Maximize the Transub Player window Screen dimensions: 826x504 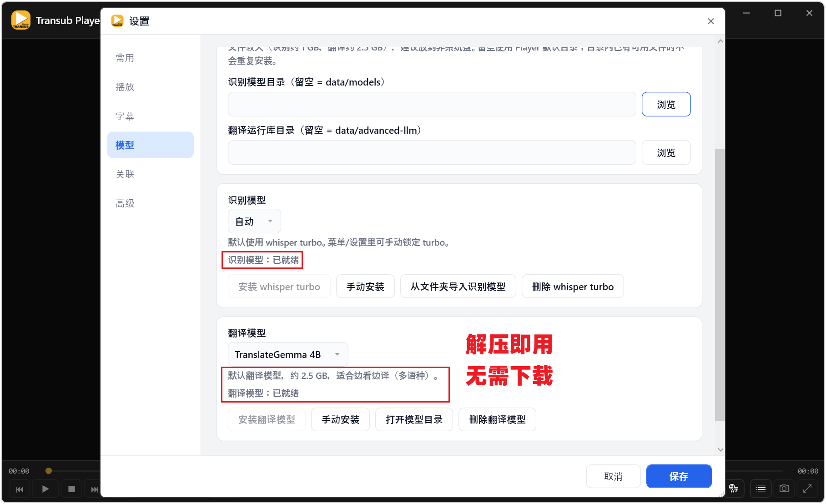coord(778,13)
